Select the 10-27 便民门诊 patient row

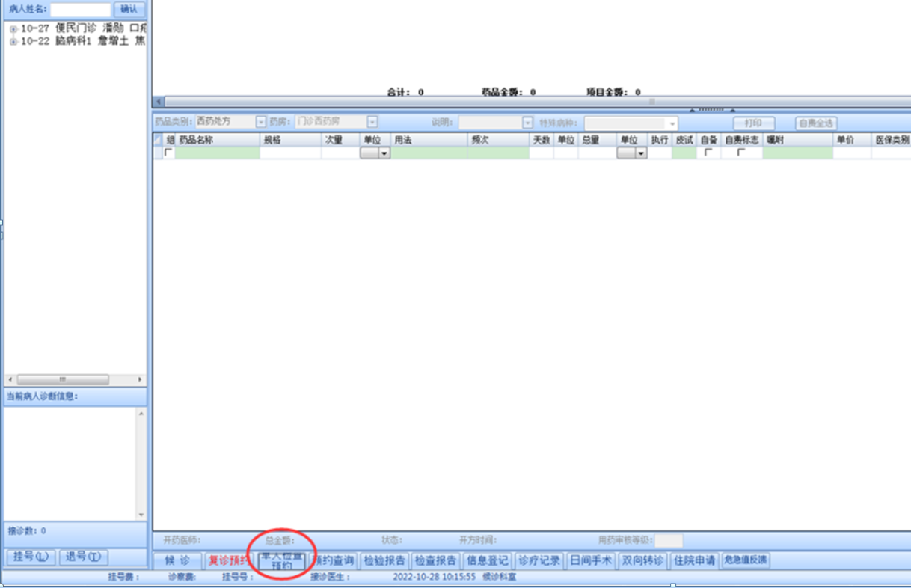[82, 28]
